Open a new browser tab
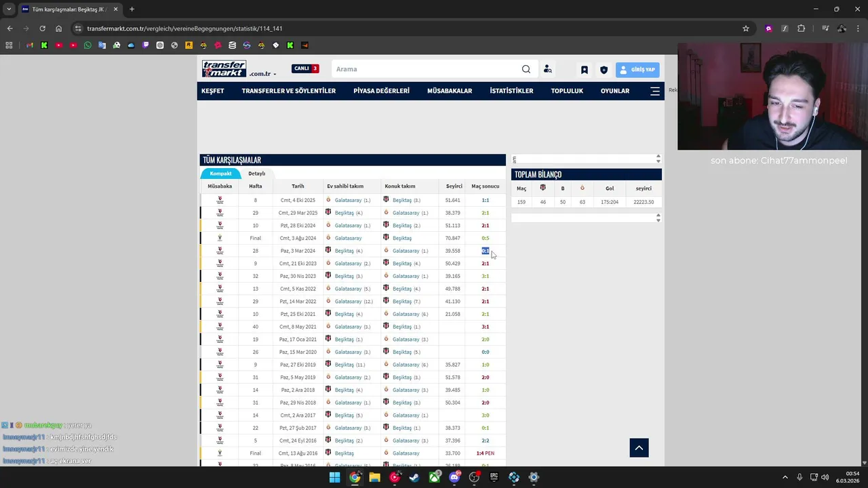The width and height of the screenshot is (868, 488). (132, 9)
